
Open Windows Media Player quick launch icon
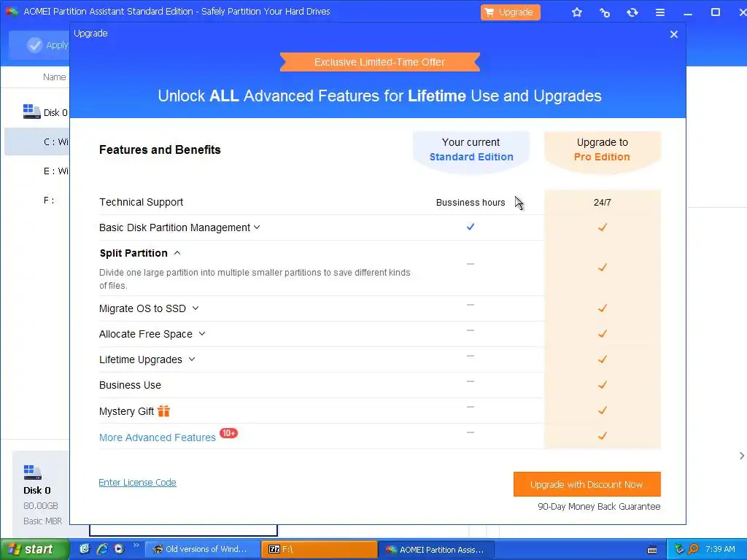pyautogui.click(x=119, y=549)
